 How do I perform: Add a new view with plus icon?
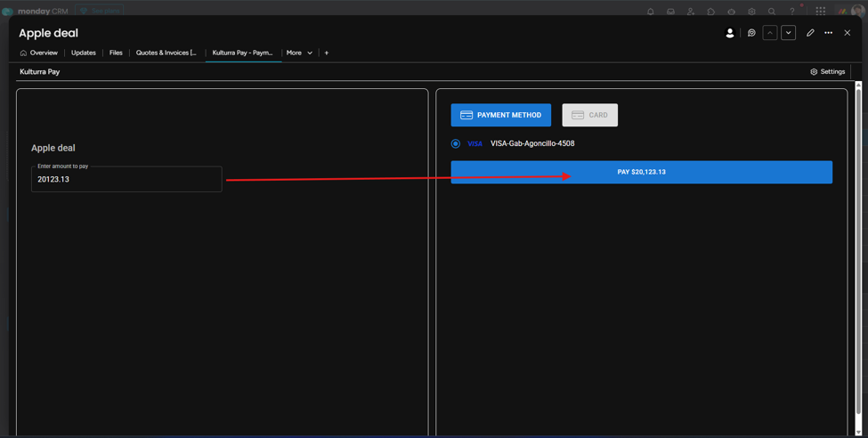click(326, 53)
